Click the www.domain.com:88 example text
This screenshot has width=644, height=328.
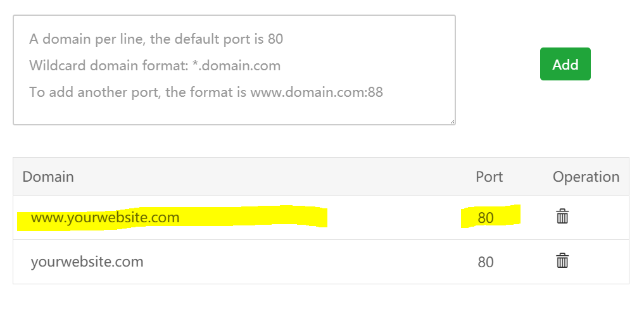point(317,92)
